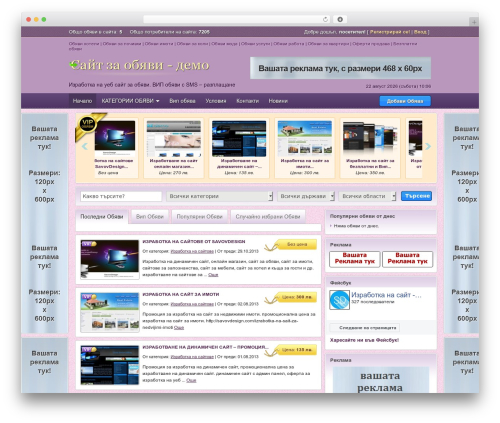Screen dimensions: 500x423
Task: Click Още link in ИМОТИ listing
Action: pyautogui.click(x=179, y=328)
